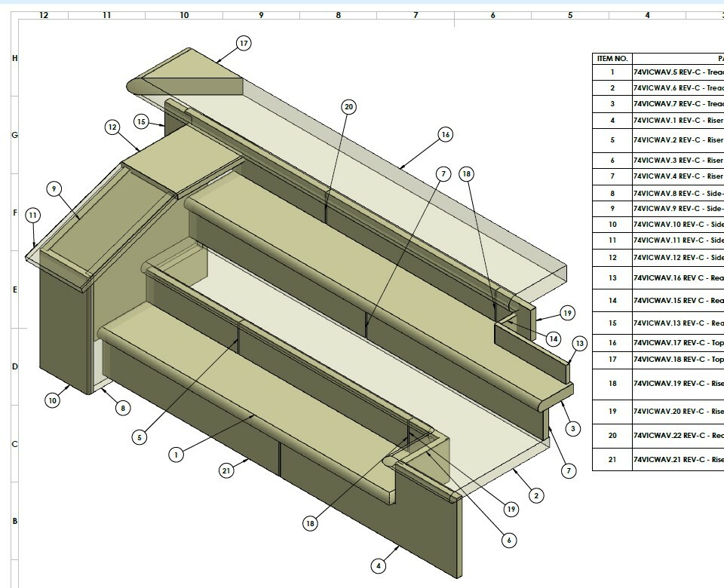Select balloon 4 at bottom
Image resolution: width=724 pixels, height=588 pixels.
pyautogui.click(x=379, y=565)
